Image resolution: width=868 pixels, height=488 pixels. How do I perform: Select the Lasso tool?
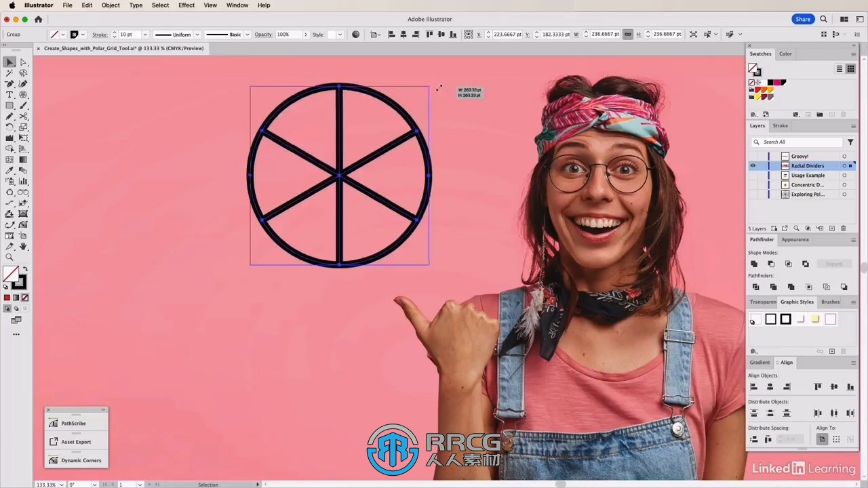coord(23,73)
